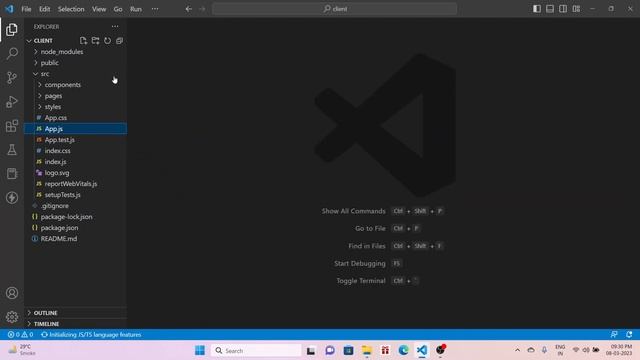Viewport: 640px width, 360px height.
Task: Click the notifications bell in status bar
Action: [x=629, y=335]
